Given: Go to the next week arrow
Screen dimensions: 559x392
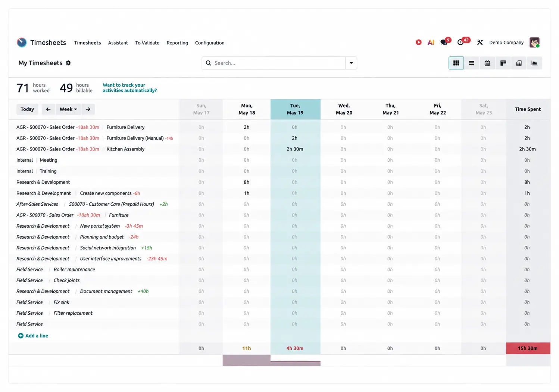Looking at the screenshot, I should [88, 109].
